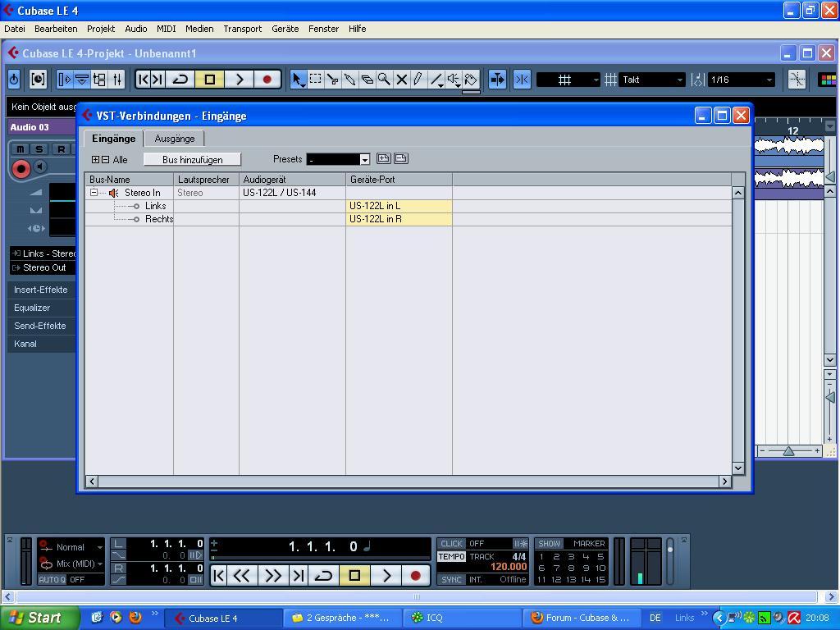
Task: Open the Takt grid type dropdown
Action: [652, 80]
